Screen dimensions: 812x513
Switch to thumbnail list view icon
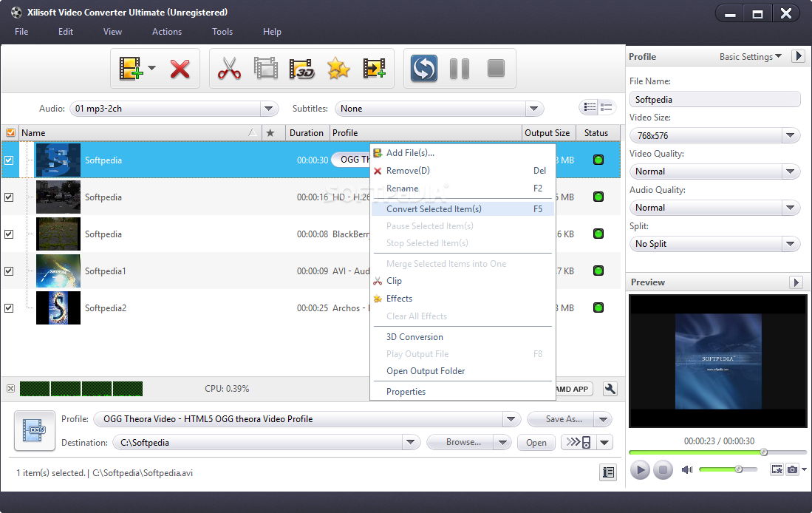coord(590,107)
